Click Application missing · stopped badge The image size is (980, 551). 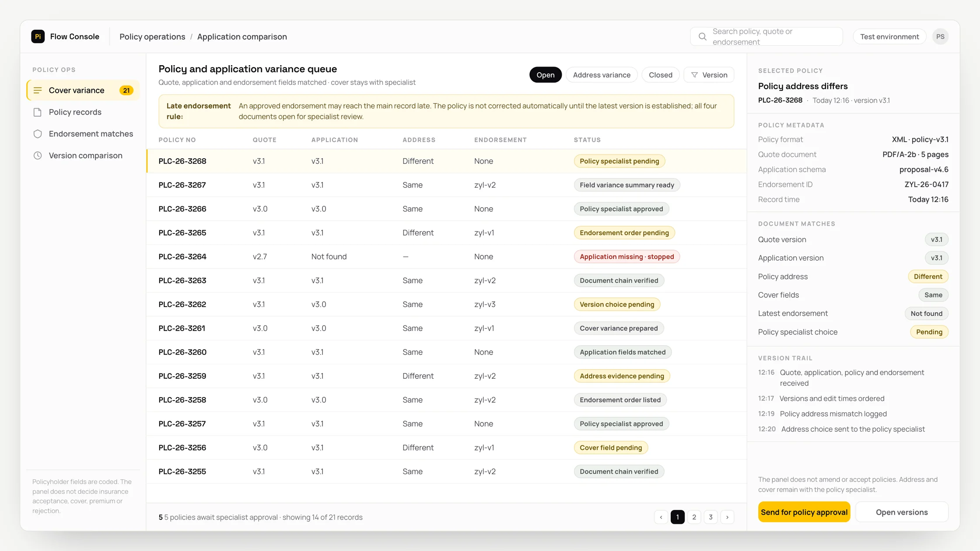pyautogui.click(x=626, y=257)
